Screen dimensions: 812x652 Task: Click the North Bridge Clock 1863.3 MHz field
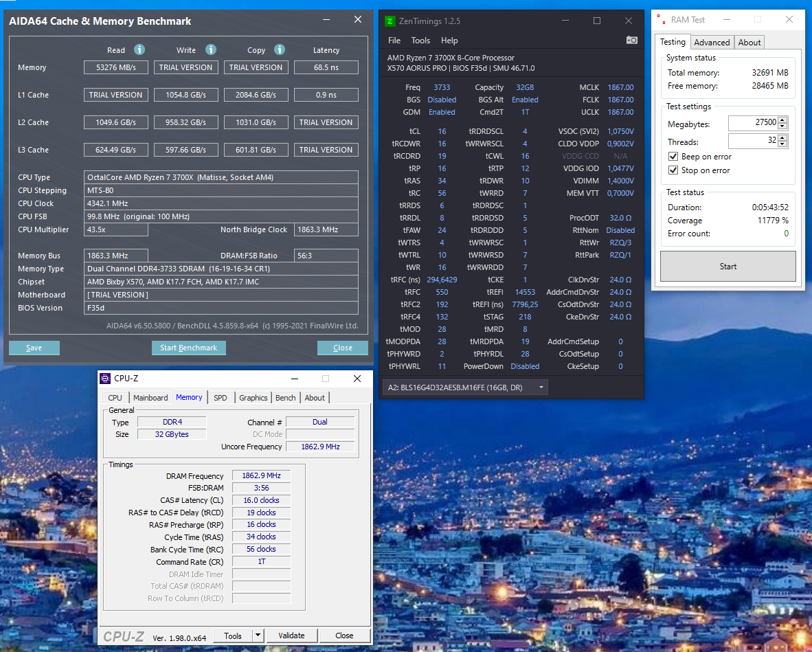click(x=326, y=229)
